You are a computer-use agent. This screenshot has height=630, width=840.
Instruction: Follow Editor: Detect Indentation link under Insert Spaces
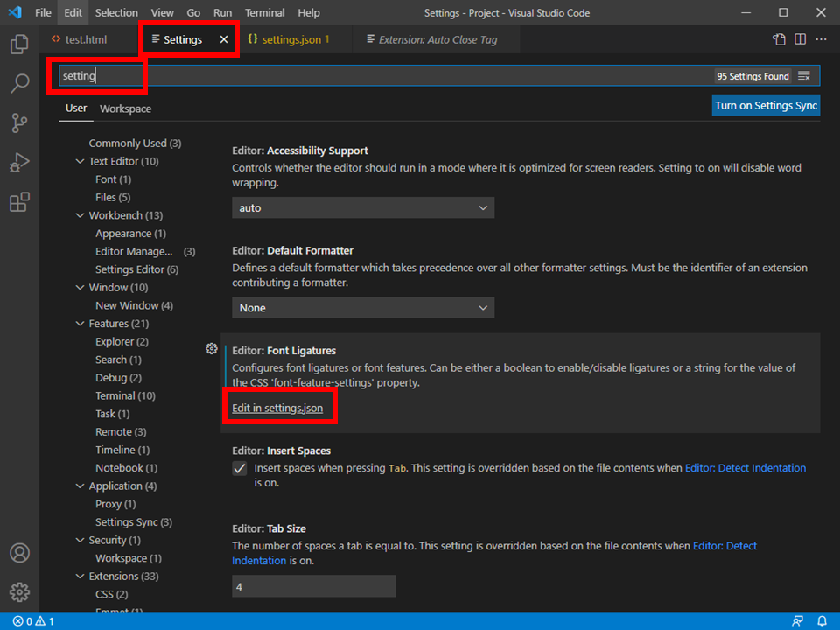[x=745, y=468]
